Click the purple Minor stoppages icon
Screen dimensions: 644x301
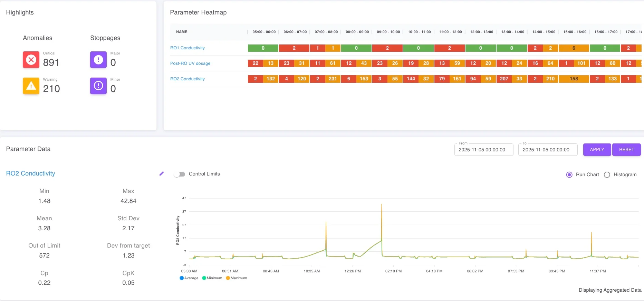point(98,86)
